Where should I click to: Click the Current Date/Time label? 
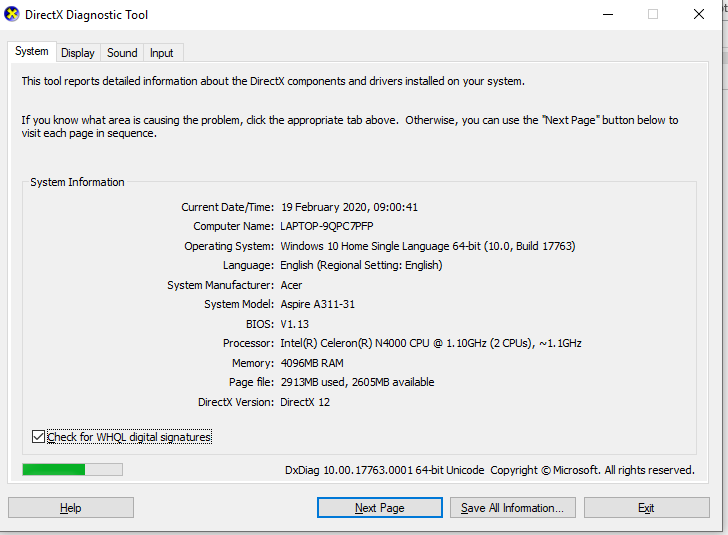click(x=228, y=207)
